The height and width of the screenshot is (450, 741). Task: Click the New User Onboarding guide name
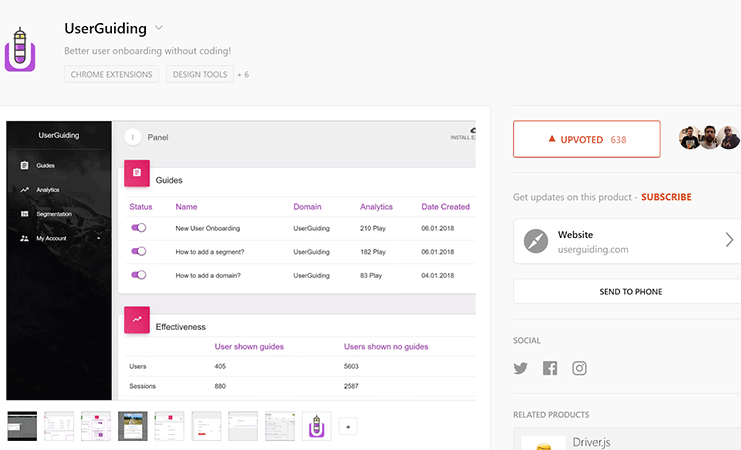(x=207, y=228)
